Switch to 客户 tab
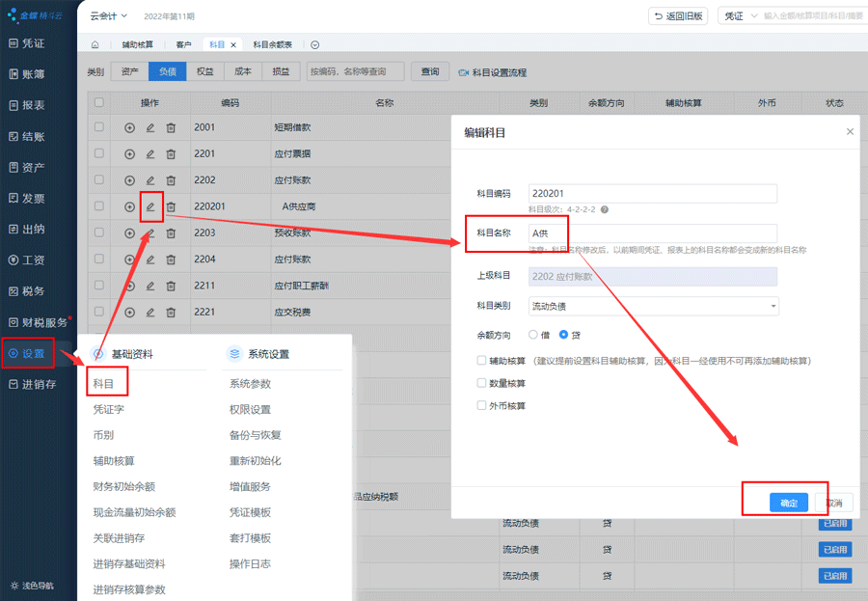Image resolution: width=868 pixels, height=601 pixels. click(x=183, y=45)
